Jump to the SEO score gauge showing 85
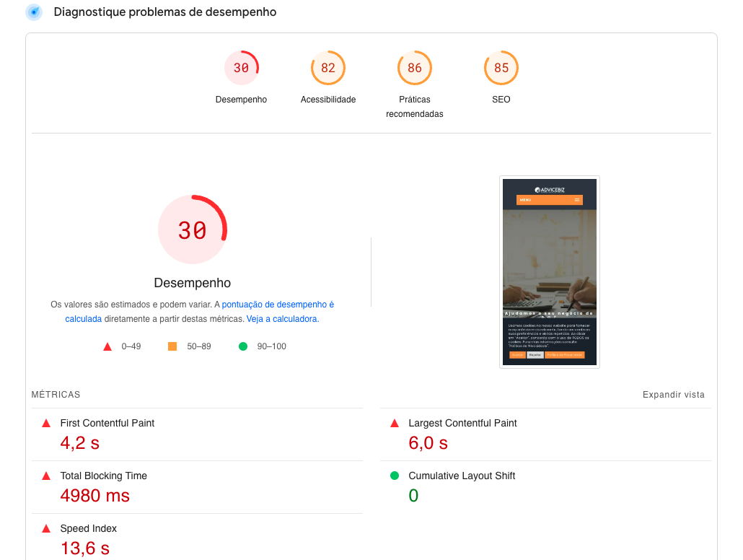Image resolution: width=743 pixels, height=560 pixels. pos(501,68)
